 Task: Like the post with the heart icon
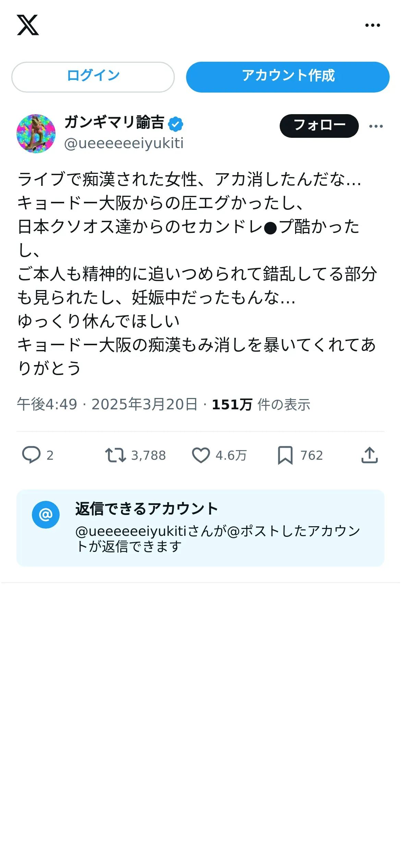tap(201, 455)
